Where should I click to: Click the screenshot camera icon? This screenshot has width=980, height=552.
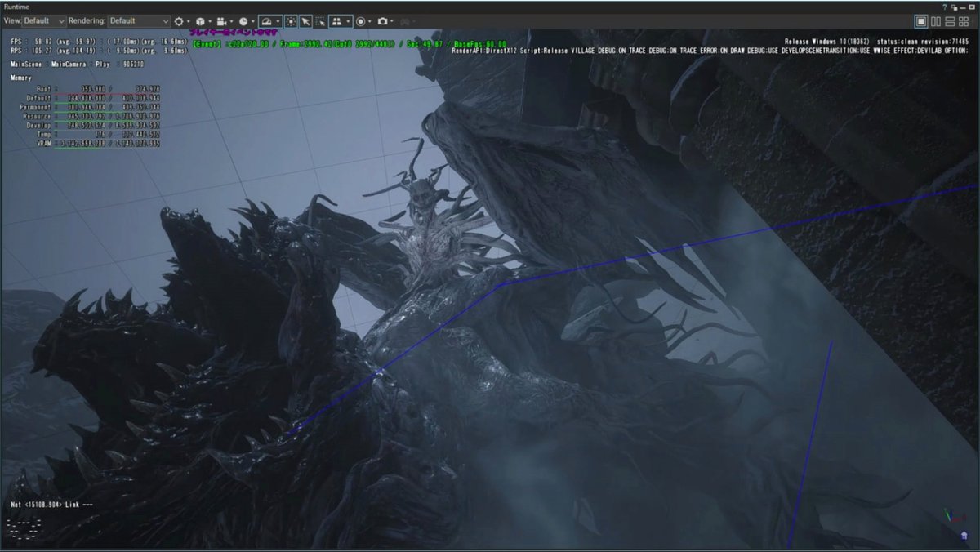381,21
